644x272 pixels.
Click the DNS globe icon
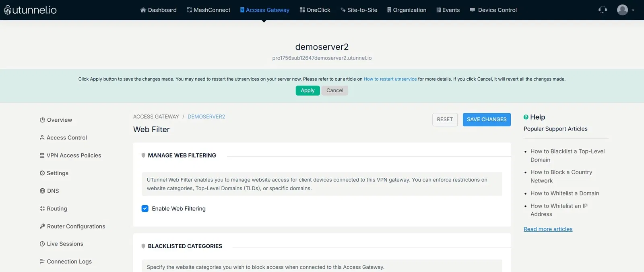42,191
